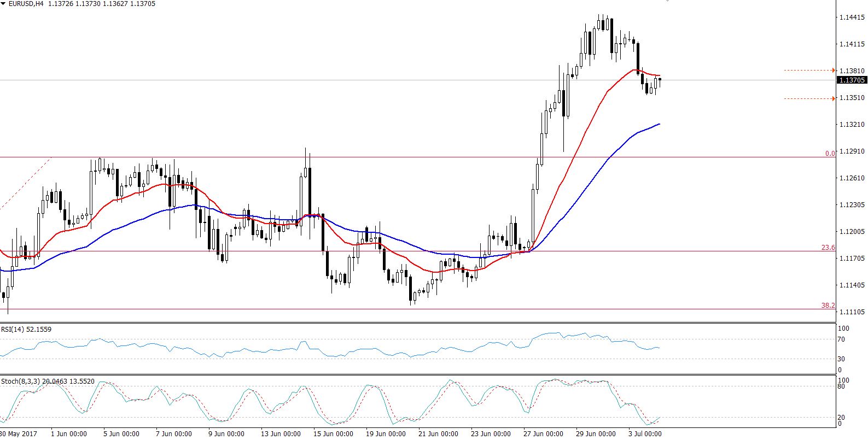
Task: Click the 1.12610 price axis label
Action: pyautogui.click(x=852, y=178)
